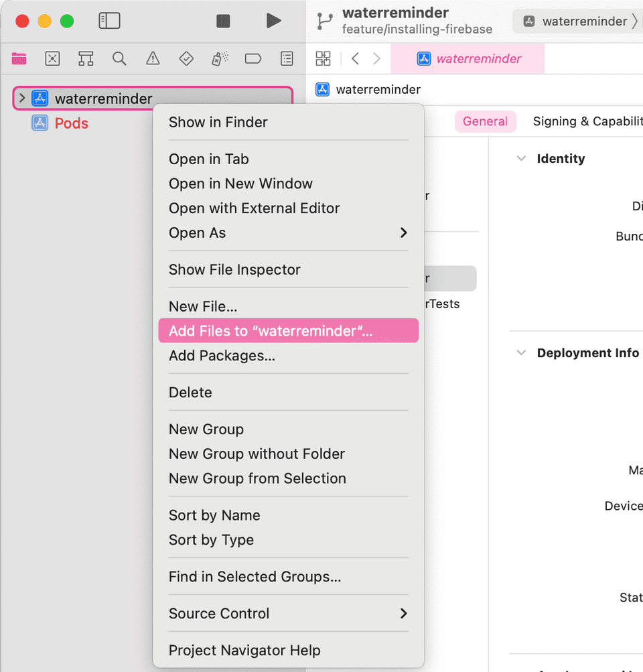Image resolution: width=643 pixels, height=672 pixels.
Task: Open the Symbol navigator
Action: click(x=86, y=59)
